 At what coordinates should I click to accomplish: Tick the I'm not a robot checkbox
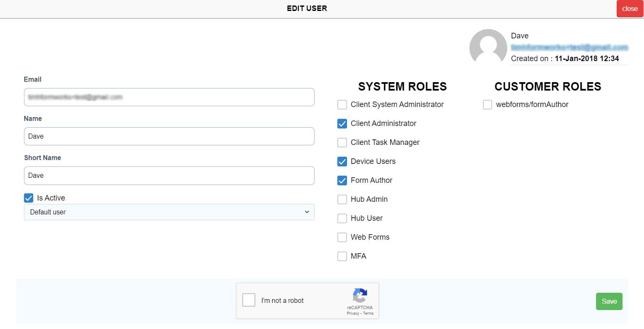pyautogui.click(x=249, y=300)
